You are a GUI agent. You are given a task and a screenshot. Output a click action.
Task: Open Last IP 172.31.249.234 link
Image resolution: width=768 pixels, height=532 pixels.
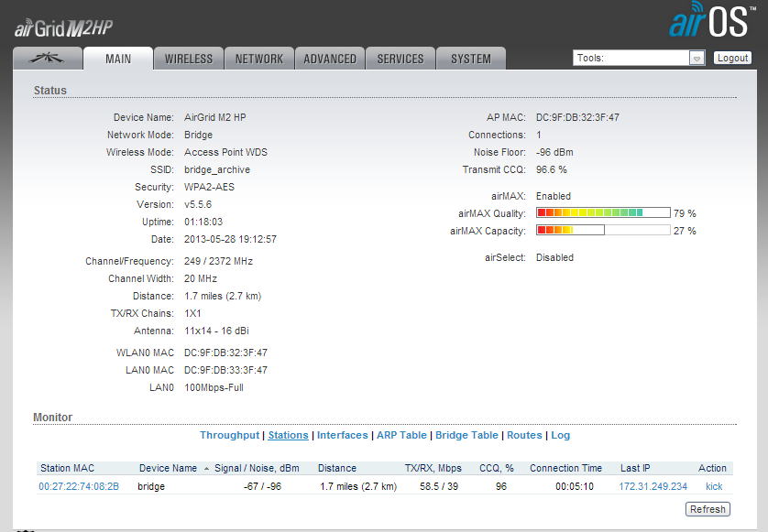(x=653, y=486)
